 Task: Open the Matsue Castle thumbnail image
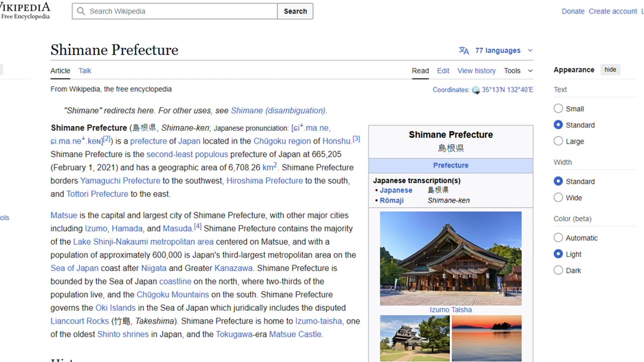(415, 338)
